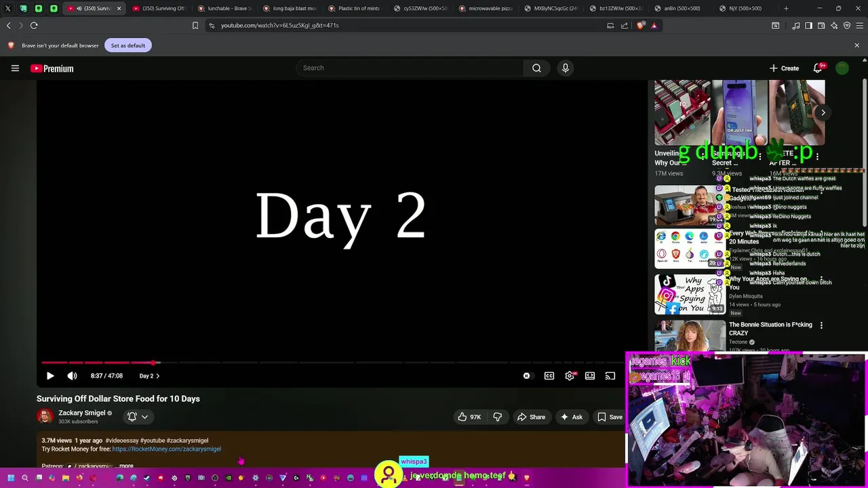Open Brave Leo AI sparkle icon

pyautogui.click(x=834, y=25)
